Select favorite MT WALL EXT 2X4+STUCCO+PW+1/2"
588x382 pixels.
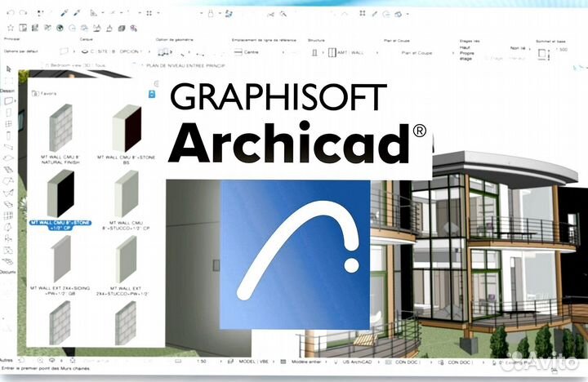[122, 265]
